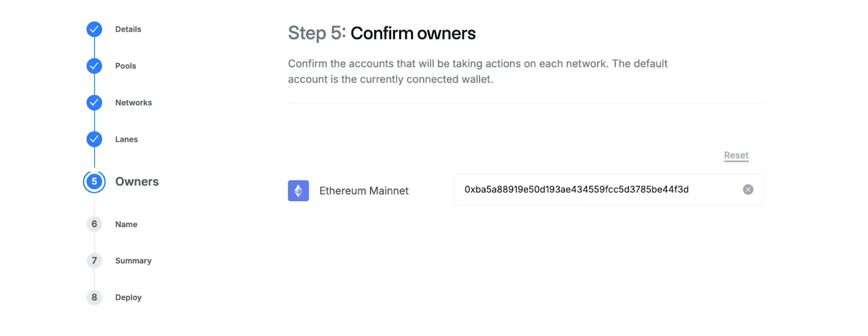Click the step 6 number circle
Image resolution: width=868 pixels, height=336 pixels.
[94, 224]
